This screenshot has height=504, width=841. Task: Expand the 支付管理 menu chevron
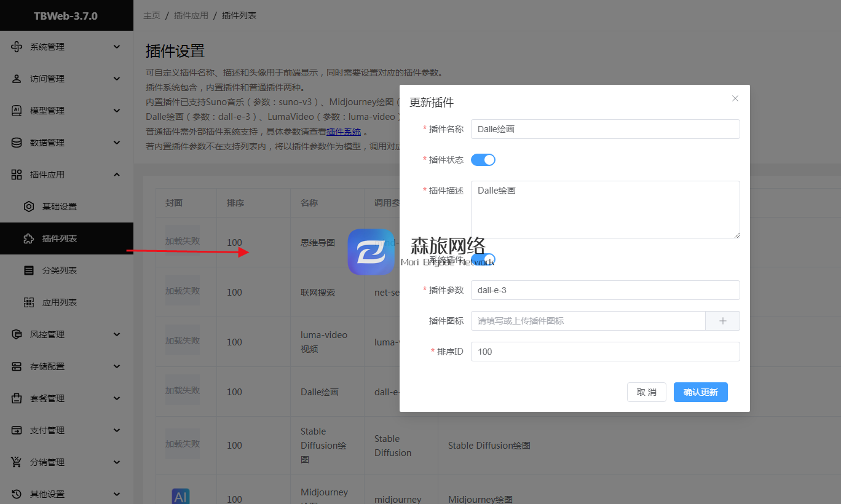point(117,430)
